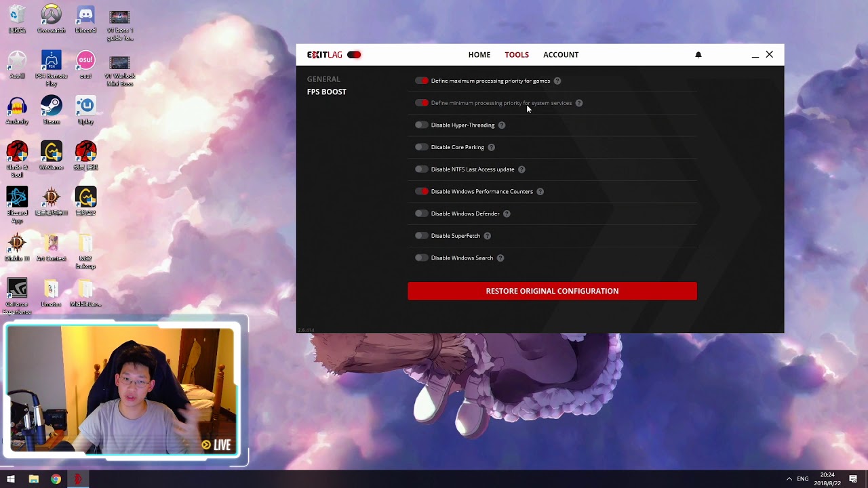Viewport: 868px width, 488px height.
Task: Switch on Disable NTFS Last Access update
Action: [x=422, y=169]
